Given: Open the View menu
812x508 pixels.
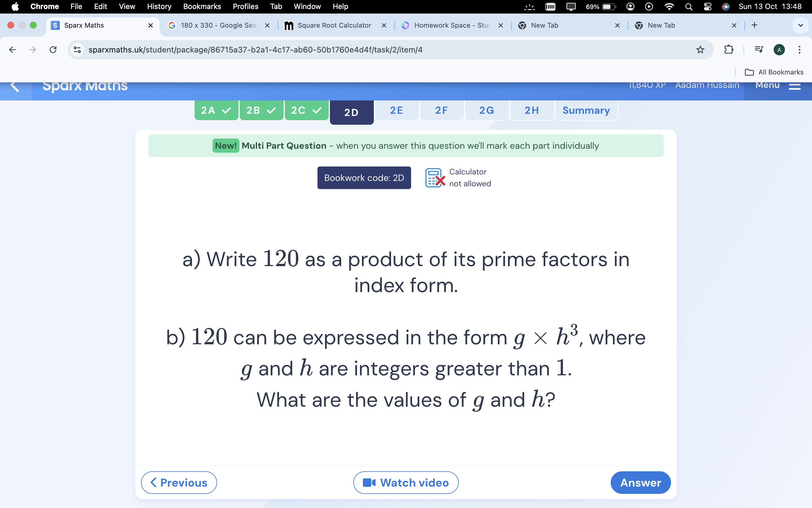Looking at the screenshot, I should click(x=127, y=6).
